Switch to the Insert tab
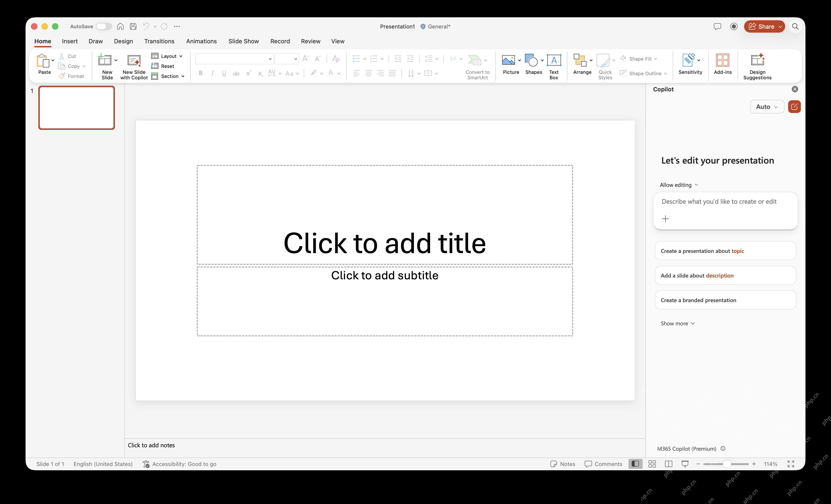Viewport: 831px width, 504px height. 70,41
